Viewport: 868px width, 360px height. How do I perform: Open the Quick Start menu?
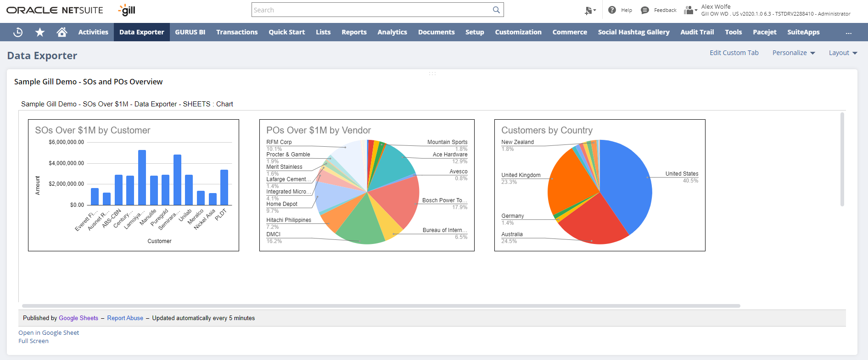click(287, 32)
